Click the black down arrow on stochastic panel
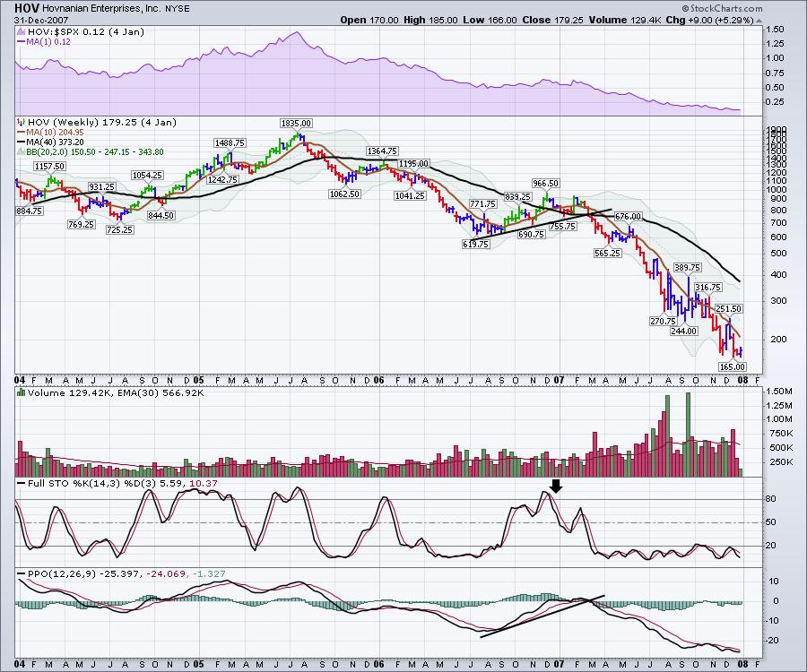This screenshot has width=807, height=672. point(556,487)
